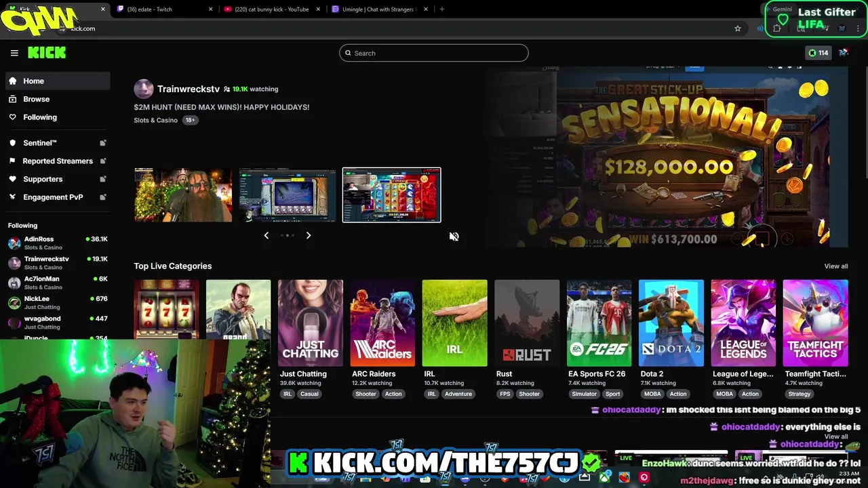Go to next featured stream arrow
The image size is (868, 488).
coord(309,235)
